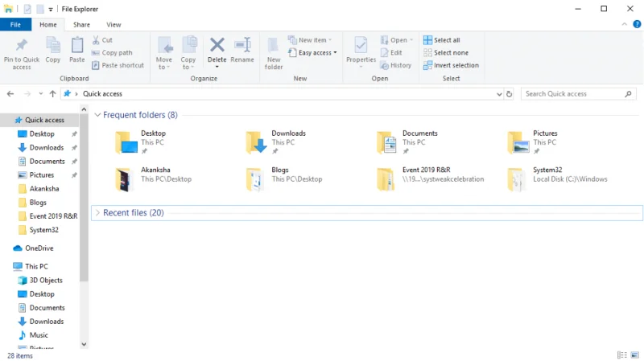Image resolution: width=644 pixels, height=361 pixels.
Task: Switch to the View ribbon tab
Action: click(x=114, y=25)
